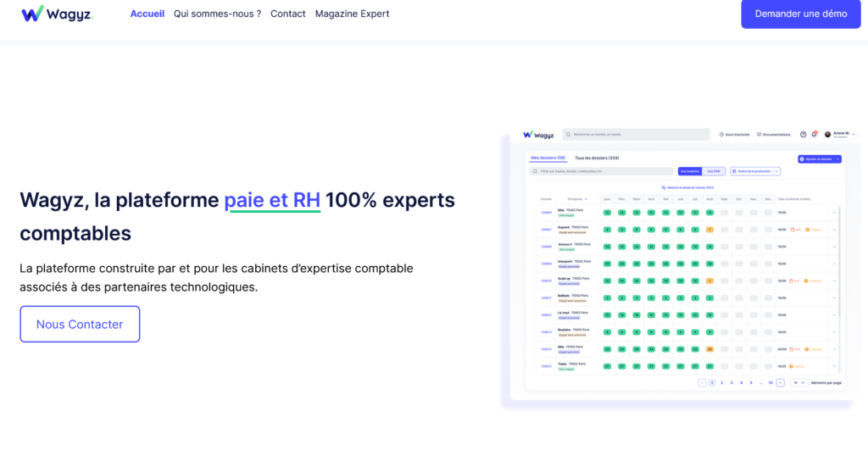This screenshot has height=450, width=868.
Task: Click the January green badge in Elite row
Action: pos(607,213)
